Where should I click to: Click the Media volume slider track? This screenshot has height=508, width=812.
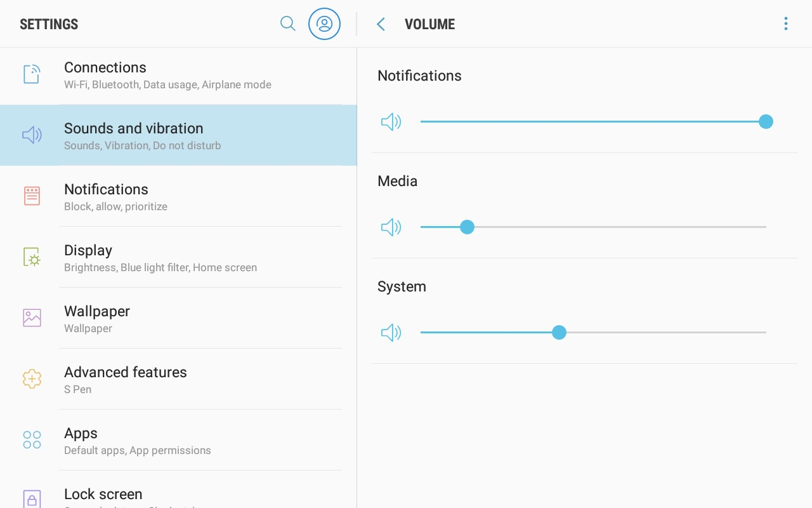point(593,227)
